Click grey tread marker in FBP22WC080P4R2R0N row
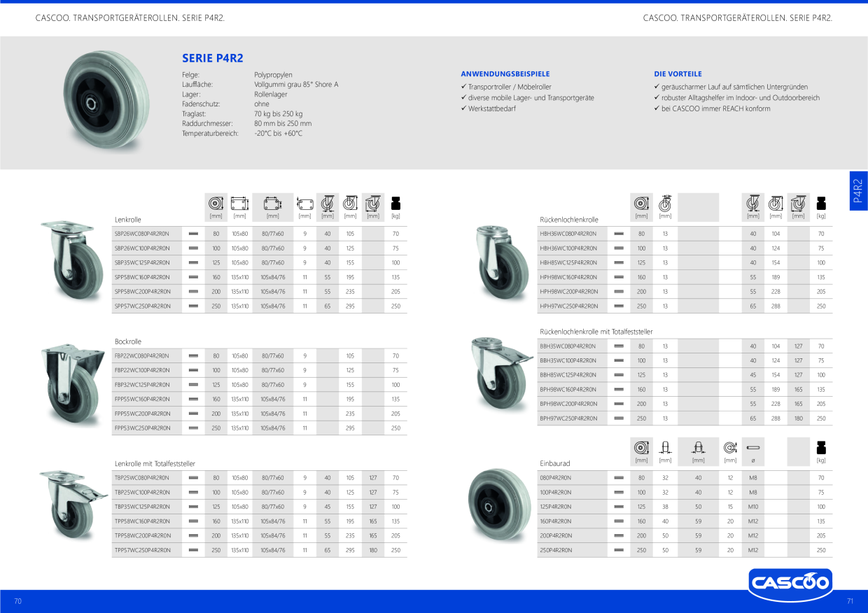 click(194, 355)
